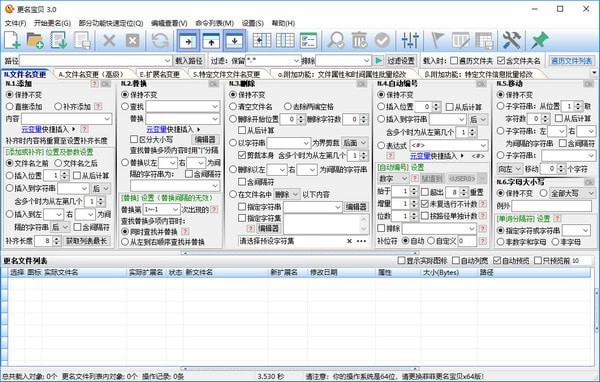Image resolution: width=600 pixels, height=382 pixels.
Task: Enable the 遍历文件夹 checkbox
Action: [x=454, y=60]
